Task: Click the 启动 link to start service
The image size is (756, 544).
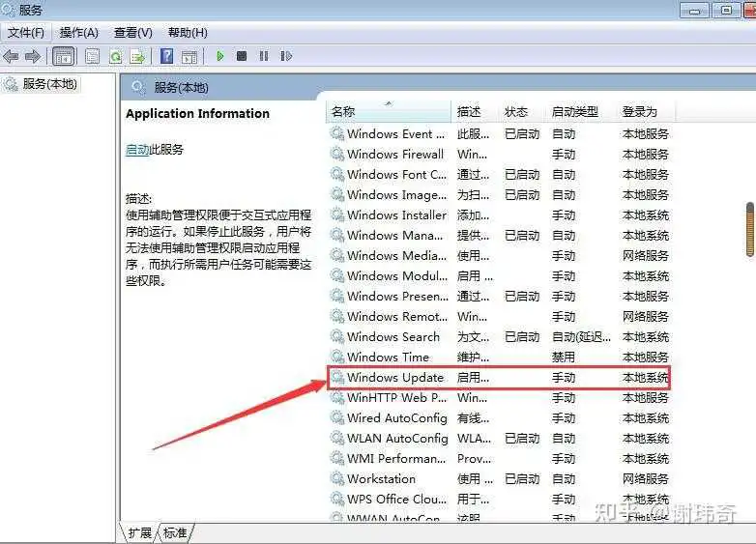Action: click(137, 150)
